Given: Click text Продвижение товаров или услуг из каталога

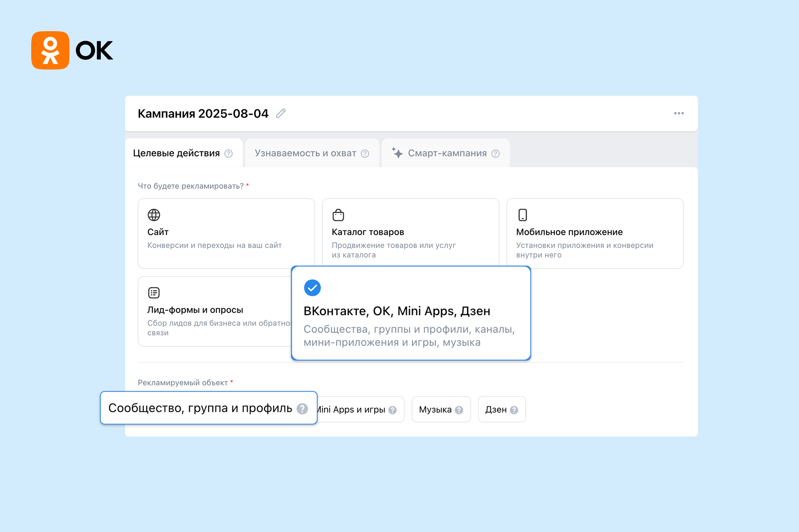Looking at the screenshot, I should click(x=394, y=250).
